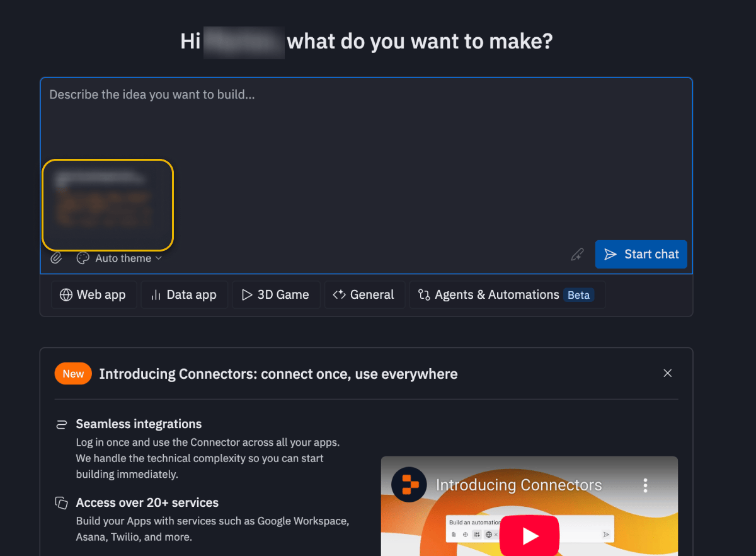
Task: Click the Start chat button
Action: coord(641,254)
